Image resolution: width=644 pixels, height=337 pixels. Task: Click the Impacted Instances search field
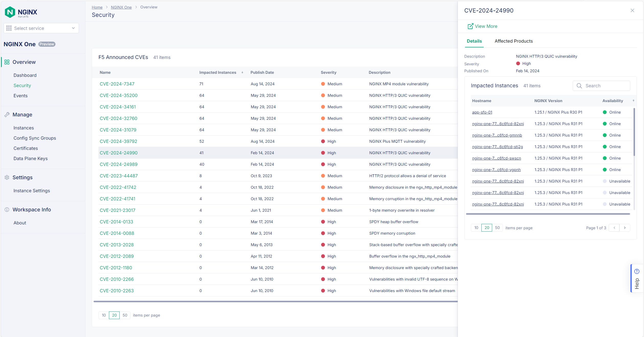tap(601, 86)
